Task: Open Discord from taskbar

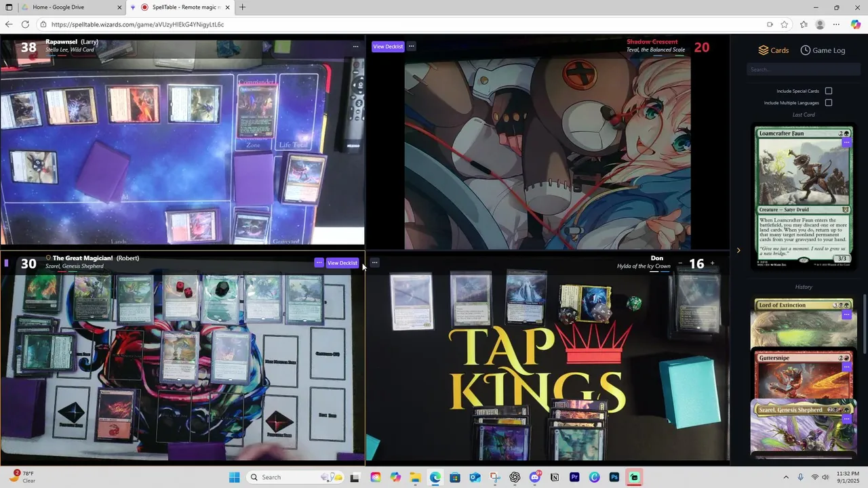Action: coord(534,477)
